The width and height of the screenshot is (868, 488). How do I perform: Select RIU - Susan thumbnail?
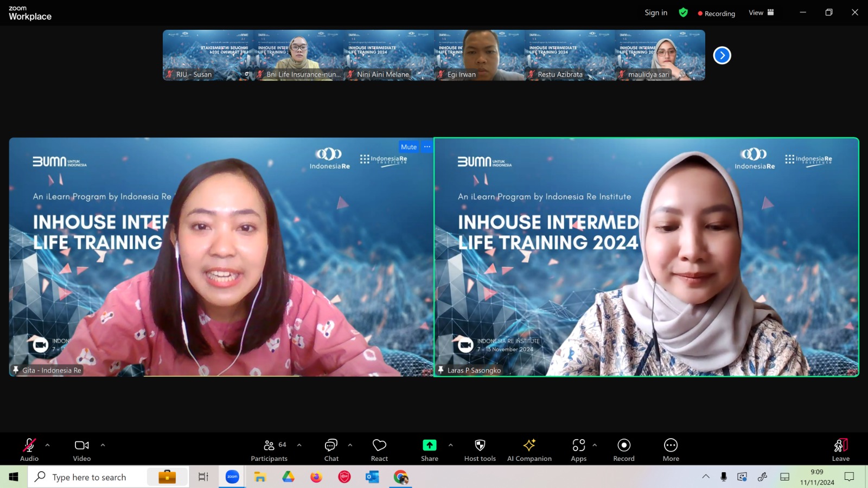[208, 55]
